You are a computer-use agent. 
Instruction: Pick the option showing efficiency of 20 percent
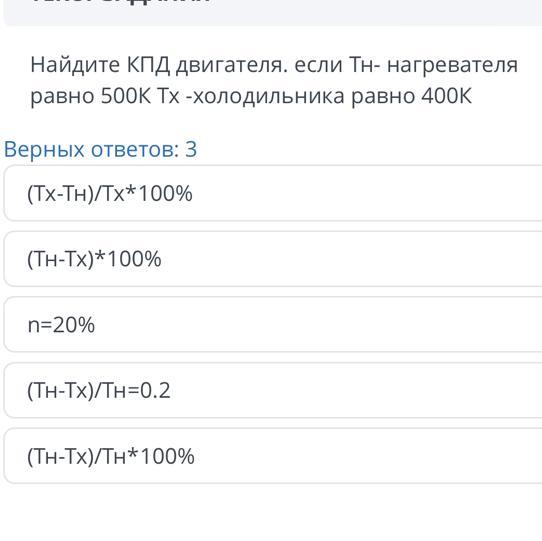[x=273, y=325]
